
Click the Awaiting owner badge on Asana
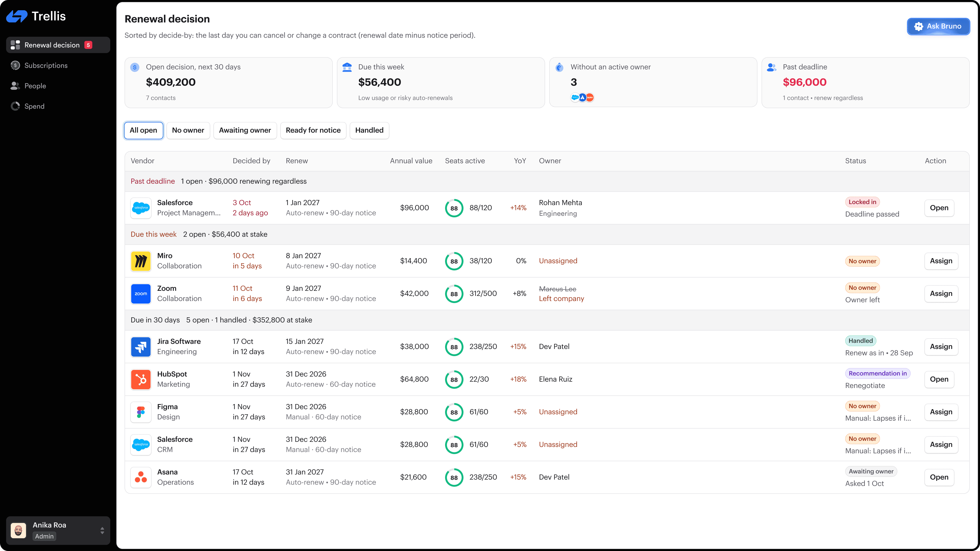pyautogui.click(x=871, y=471)
